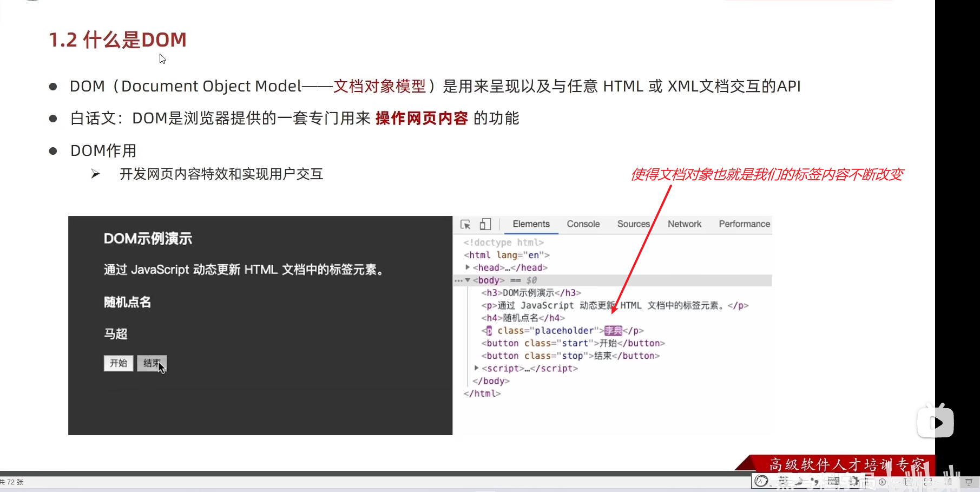The image size is (980, 492).
Task: Click the slide heading 1.2 什么是DOM
Action: (117, 40)
